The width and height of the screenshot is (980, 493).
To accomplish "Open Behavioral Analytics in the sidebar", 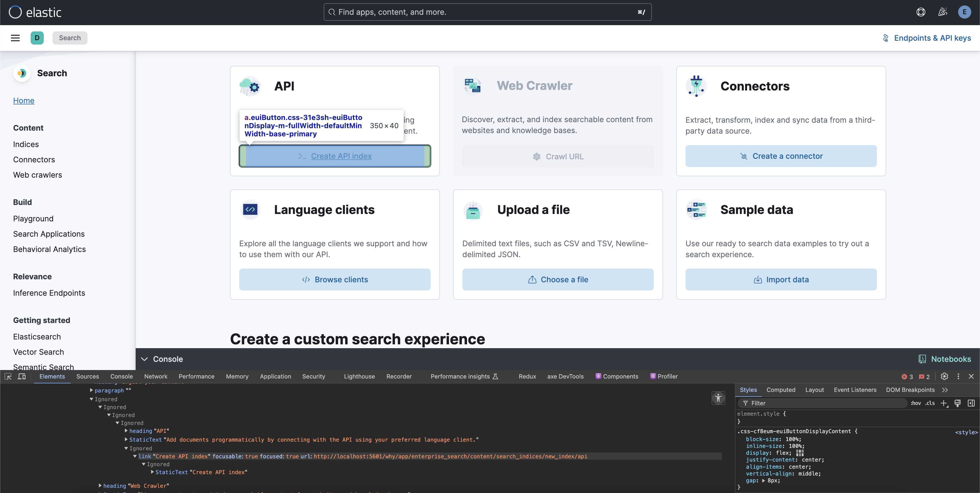I will (49, 249).
